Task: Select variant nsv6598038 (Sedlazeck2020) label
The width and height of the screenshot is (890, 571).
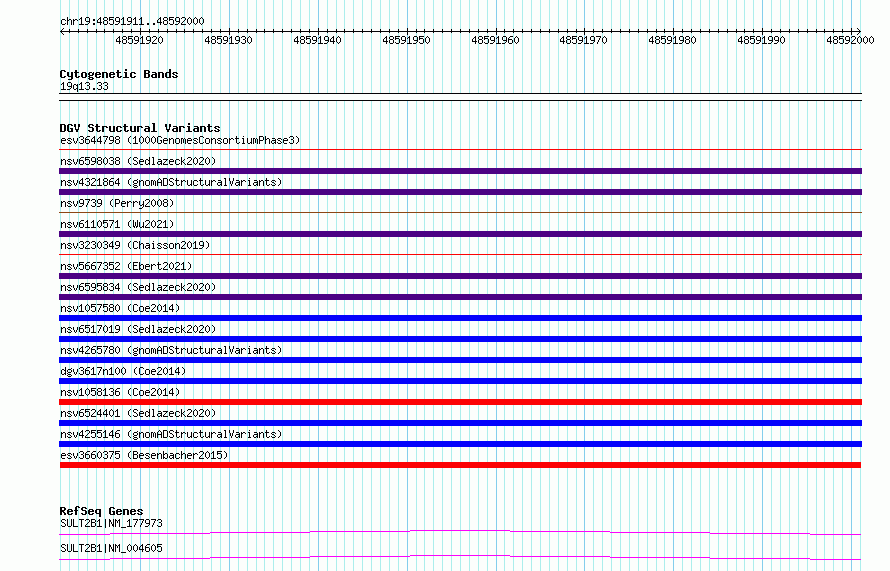Action: [x=138, y=161]
